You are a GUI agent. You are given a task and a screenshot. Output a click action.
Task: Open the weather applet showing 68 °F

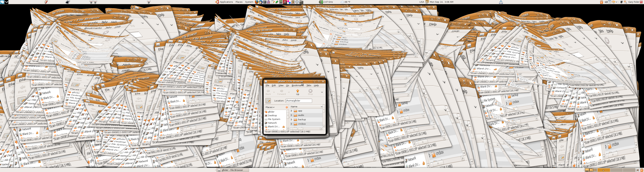345,2
